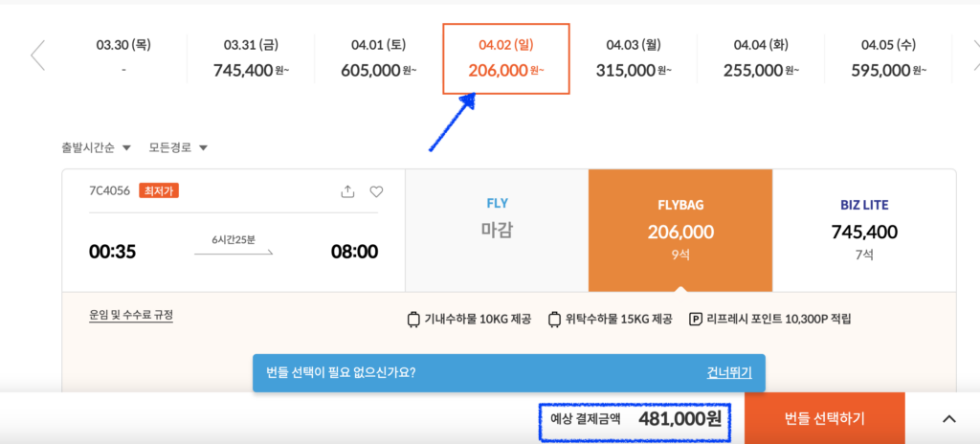Image resolution: width=980 pixels, height=444 pixels.
Task: Click the Refresh Point P icon
Action: (695, 320)
